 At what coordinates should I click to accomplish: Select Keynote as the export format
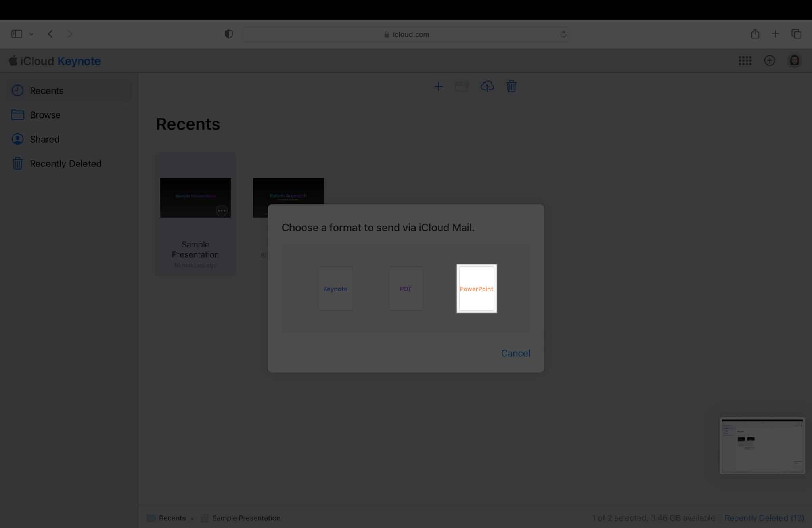(335, 288)
